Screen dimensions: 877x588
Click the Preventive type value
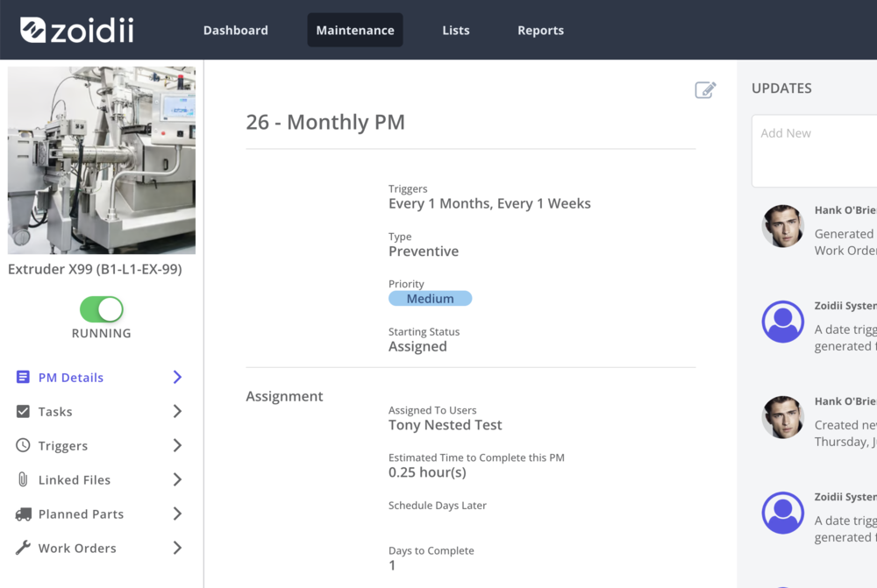tap(424, 251)
